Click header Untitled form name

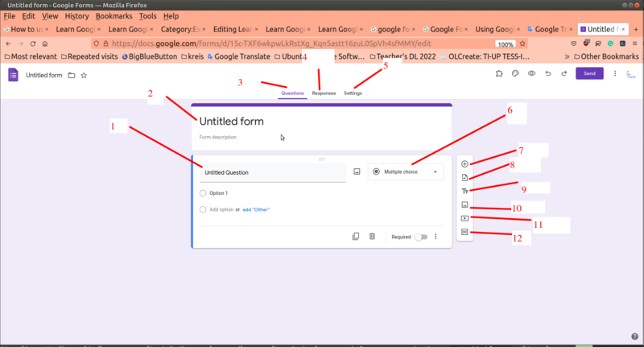point(44,75)
